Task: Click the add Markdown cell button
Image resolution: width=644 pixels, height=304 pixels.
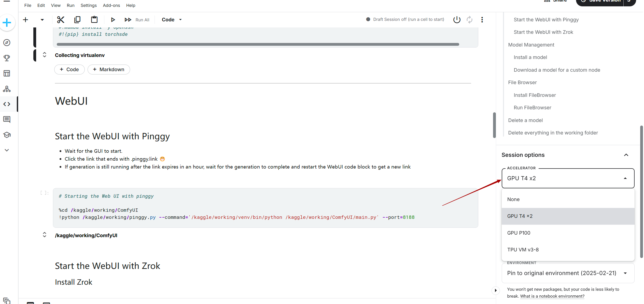Action: pos(109,69)
